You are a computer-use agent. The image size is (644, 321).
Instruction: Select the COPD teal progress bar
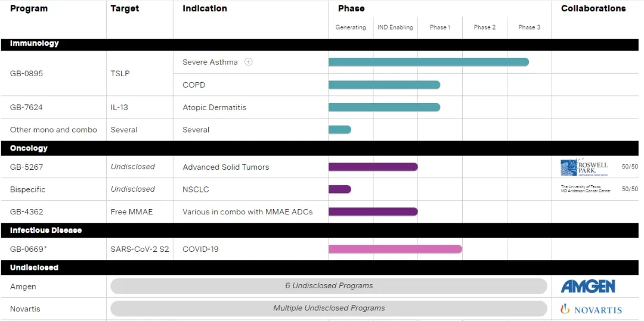coord(384,85)
